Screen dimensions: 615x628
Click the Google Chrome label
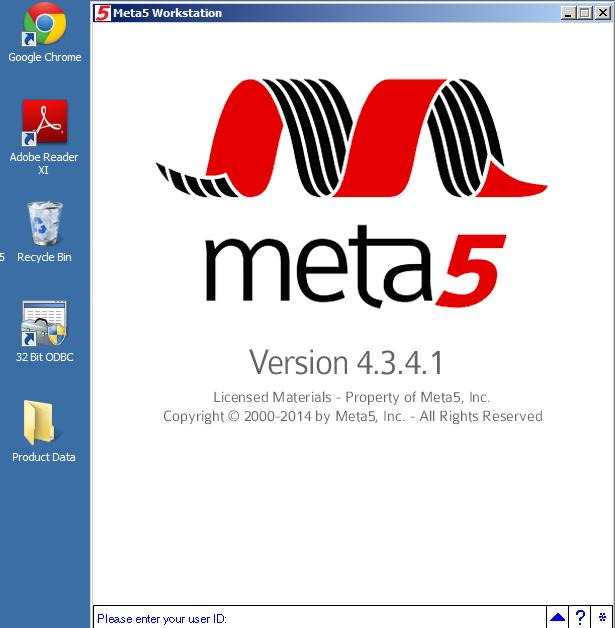click(x=45, y=57)
